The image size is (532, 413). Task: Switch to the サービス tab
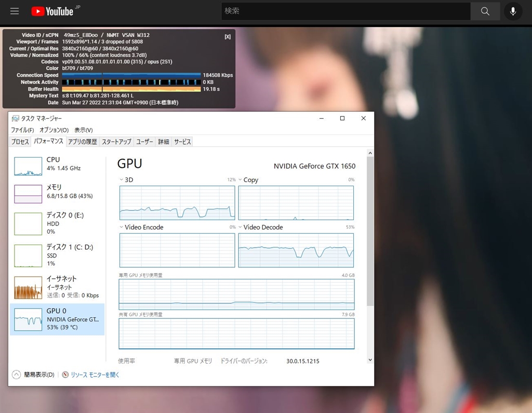click(182, 141)
